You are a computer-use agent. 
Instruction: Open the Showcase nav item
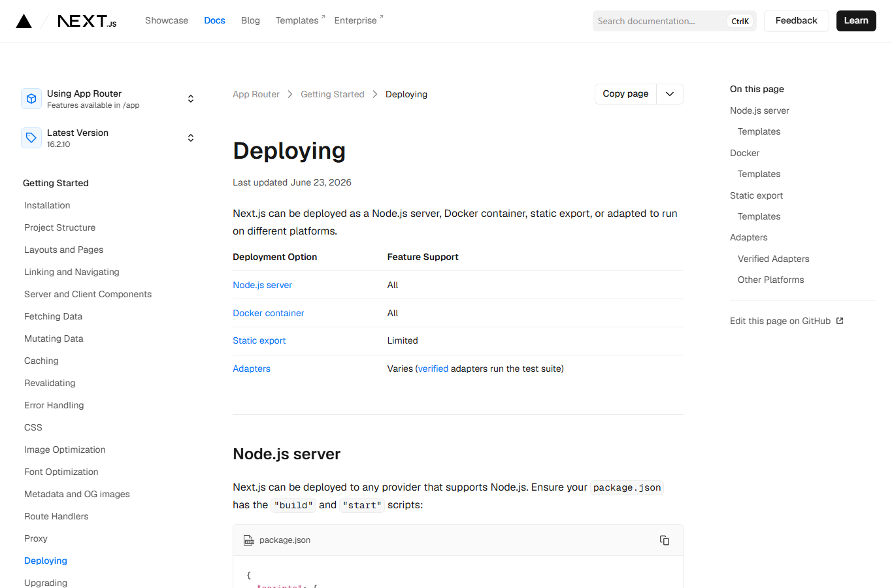(167, 21)
